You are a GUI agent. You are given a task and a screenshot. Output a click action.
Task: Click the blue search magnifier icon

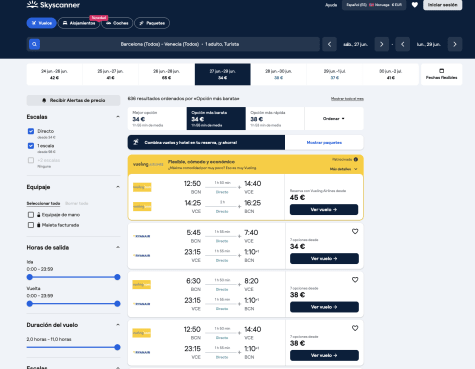tap(34, 44)
